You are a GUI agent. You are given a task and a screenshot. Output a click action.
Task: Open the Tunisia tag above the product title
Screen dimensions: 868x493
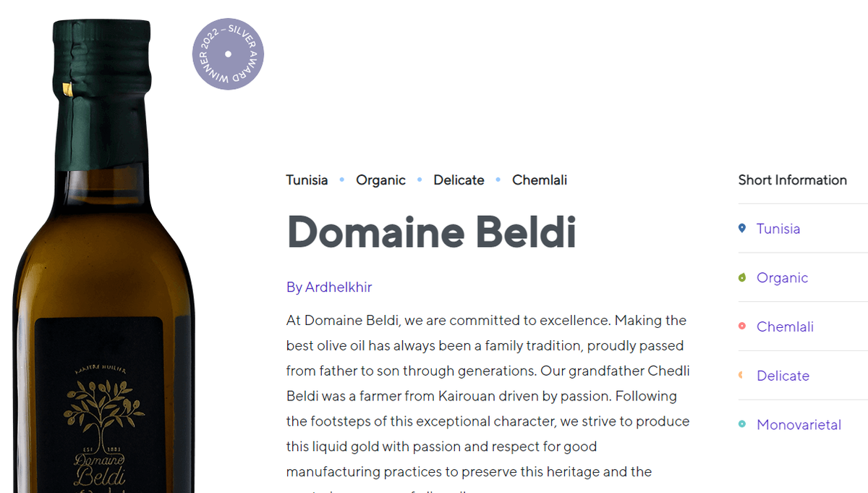click(x=307, y=180)
